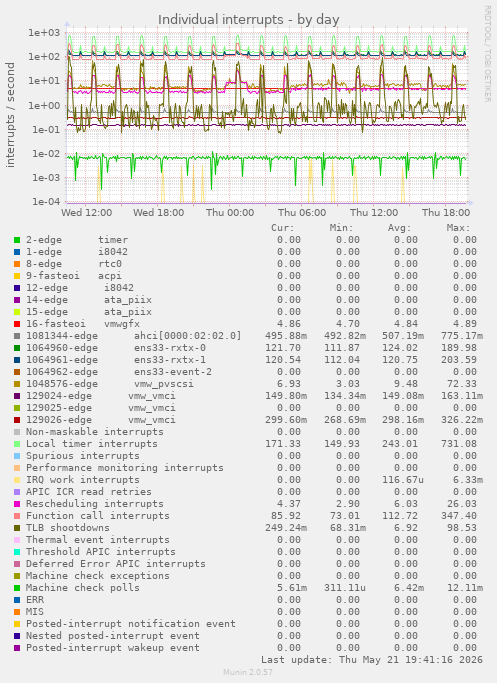Click the Cur: column header
The height and width of the screenshot is (683, 497).
pyautogui.click(x=283, y=228)
